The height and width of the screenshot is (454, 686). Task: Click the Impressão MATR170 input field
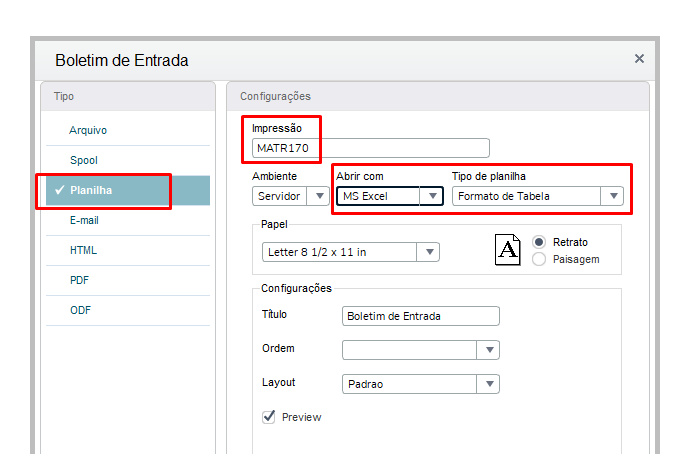click(x=371, y=148)
